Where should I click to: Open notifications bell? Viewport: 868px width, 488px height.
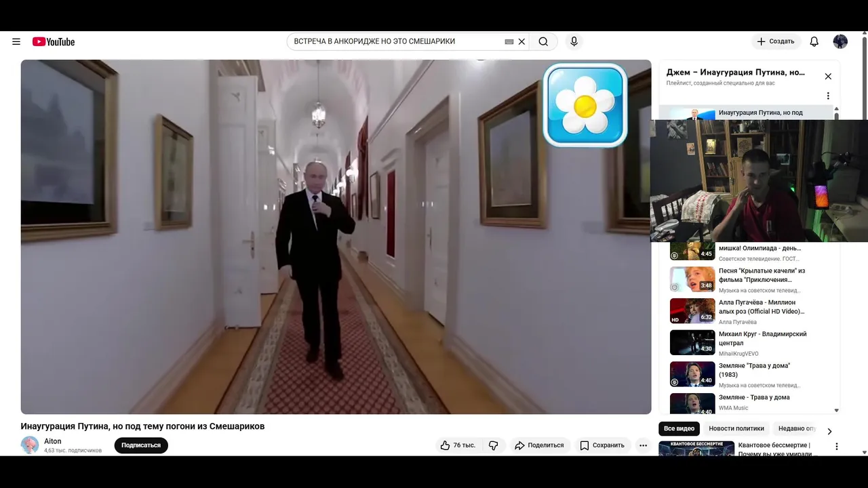click(814, 41)
